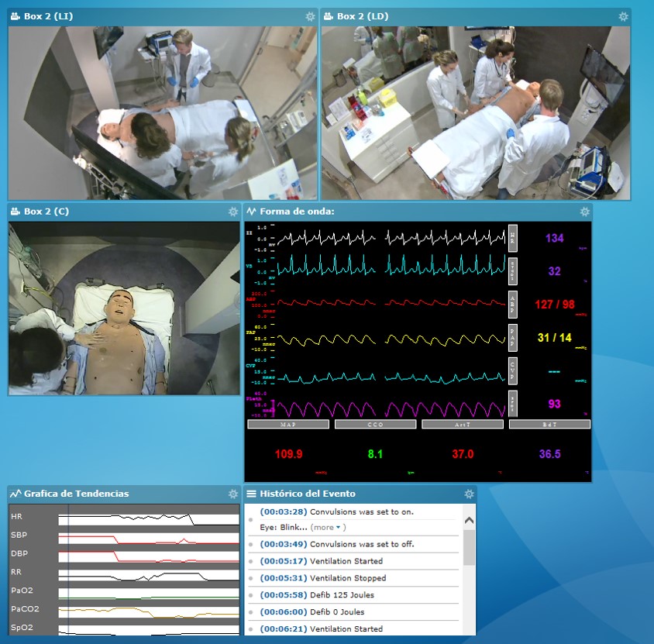Click scroll-up arrow in event history
654x644 pixels.
[x=470, y=520]
